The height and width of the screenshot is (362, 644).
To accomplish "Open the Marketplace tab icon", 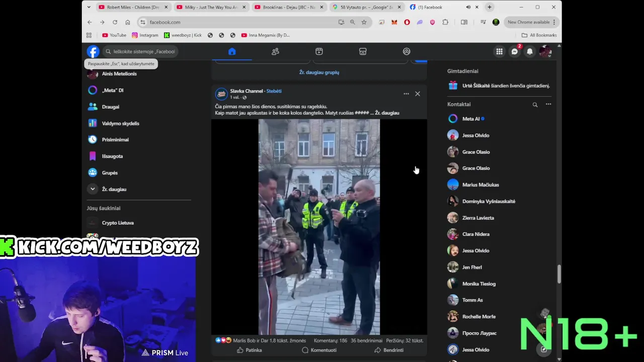I will tap(363, 51).
